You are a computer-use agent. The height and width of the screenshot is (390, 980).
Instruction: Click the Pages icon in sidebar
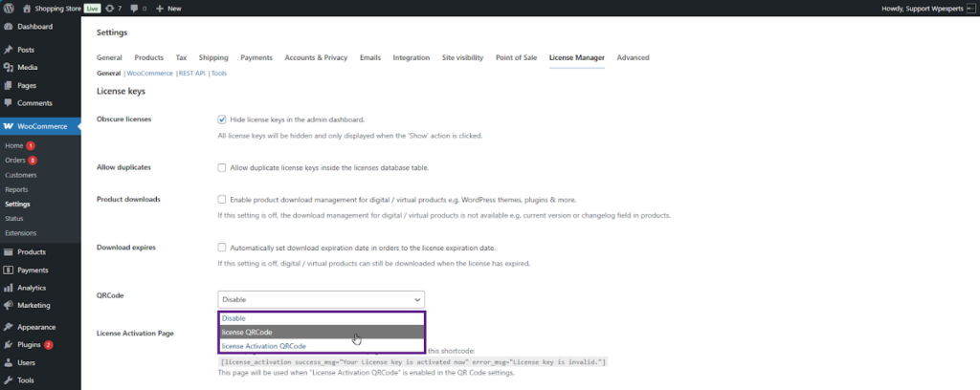(x=9, y=85)
